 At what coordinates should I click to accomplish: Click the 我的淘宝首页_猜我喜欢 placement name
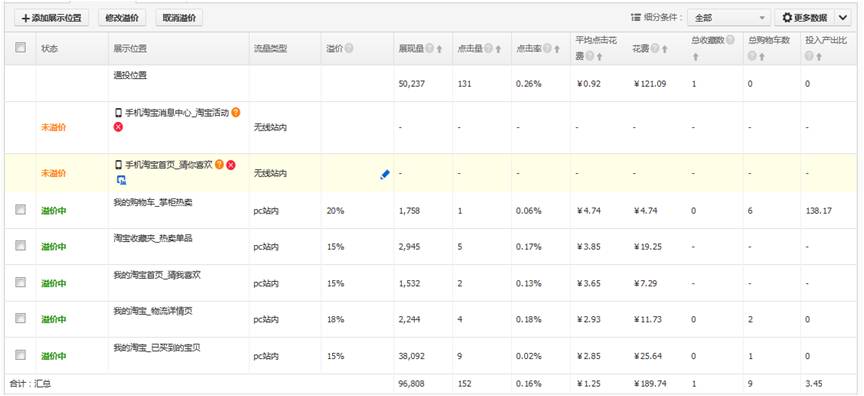[156, 275]
